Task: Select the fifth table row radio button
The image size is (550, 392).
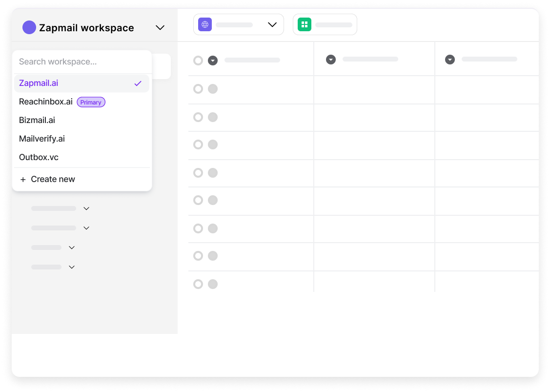Action: click(x=198, y=200)
